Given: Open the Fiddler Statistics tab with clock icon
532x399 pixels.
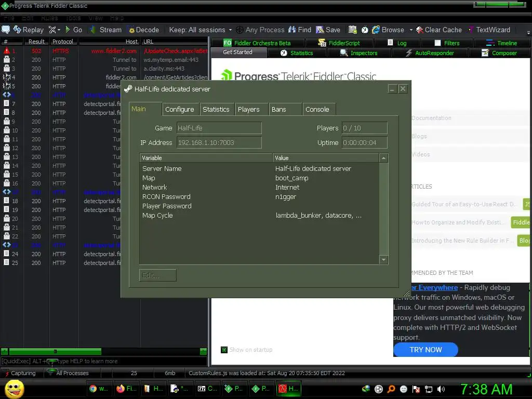Looking at the screenshot, I should point(297,53).
